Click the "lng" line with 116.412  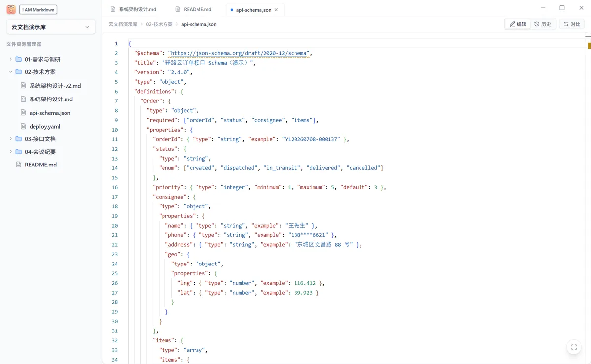coord(251,283)
